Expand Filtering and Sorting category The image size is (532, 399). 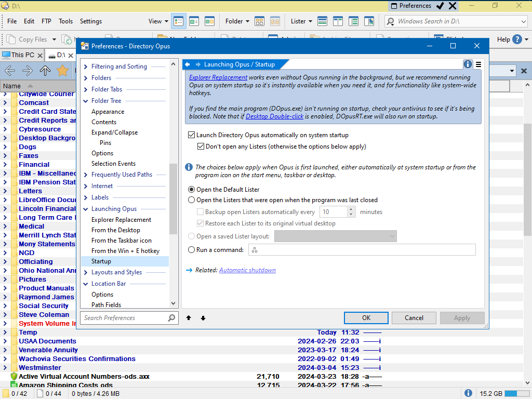click(86, 67)
